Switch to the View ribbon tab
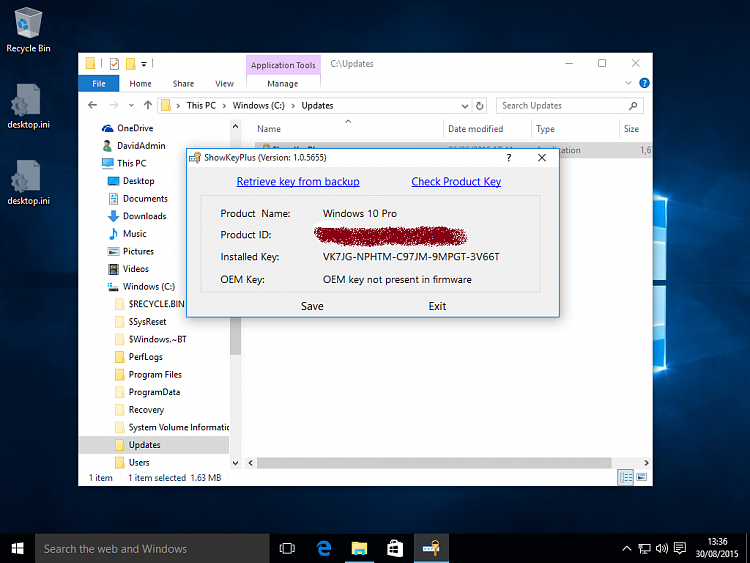 click(x=224, y=84)
